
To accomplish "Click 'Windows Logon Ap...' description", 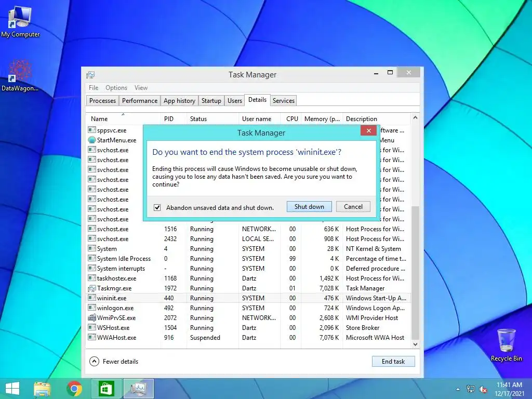I will point(375,308).
